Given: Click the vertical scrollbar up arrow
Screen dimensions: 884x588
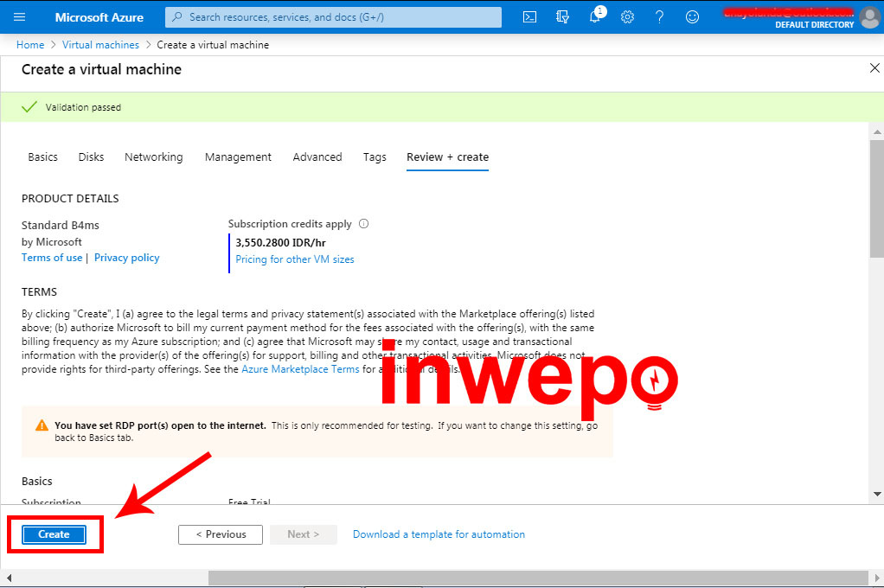Looking at the screenshot, I should pyautogui.click(x=877, y=132).
